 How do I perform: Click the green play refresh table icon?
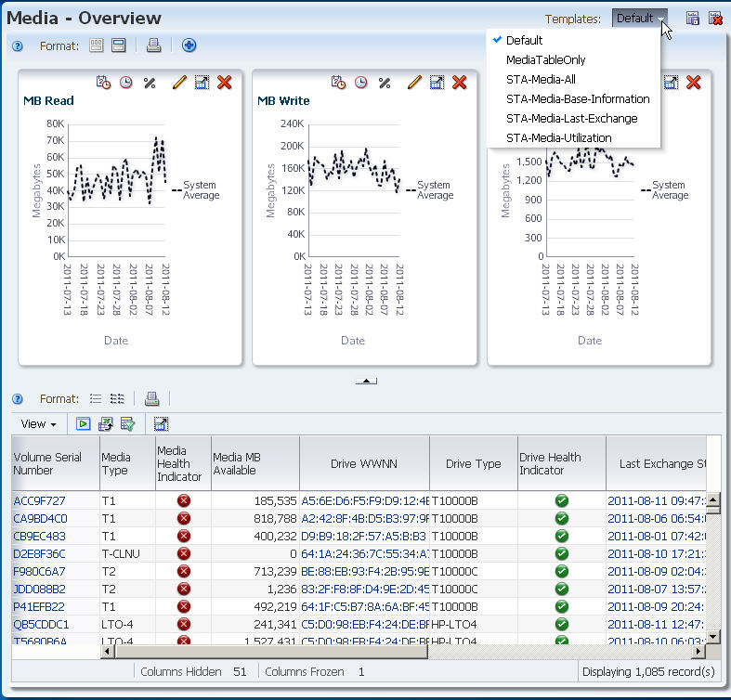point(83,423)
